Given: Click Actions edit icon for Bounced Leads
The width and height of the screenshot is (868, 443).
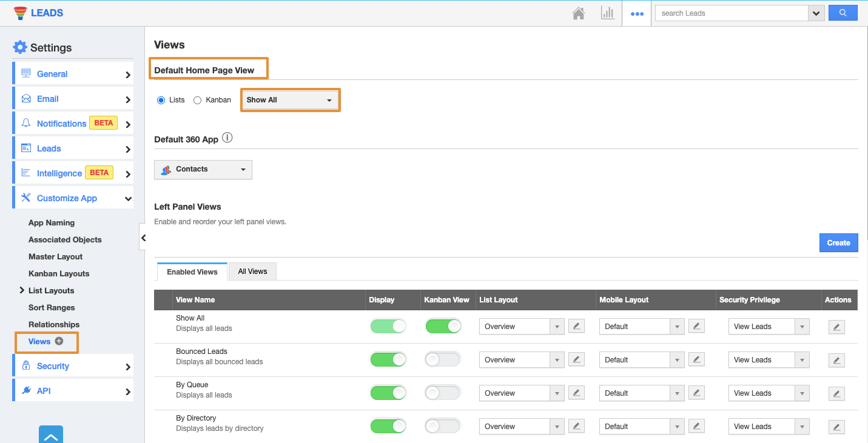Looking at the screenshot, I should click(x=836, y=360).
